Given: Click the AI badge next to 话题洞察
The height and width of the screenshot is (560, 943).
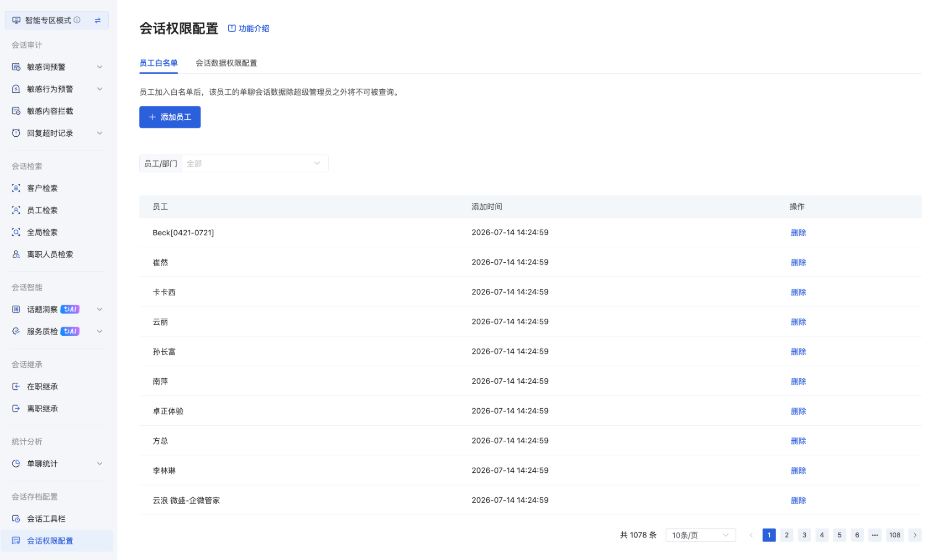Looking at the screenshot, I should [x=70, y=309].
